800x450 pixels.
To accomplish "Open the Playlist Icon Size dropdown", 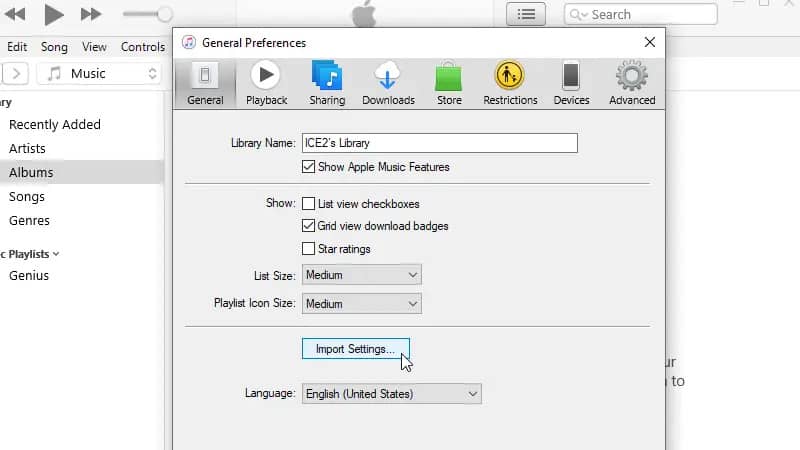I will click(x=362, y=304).
